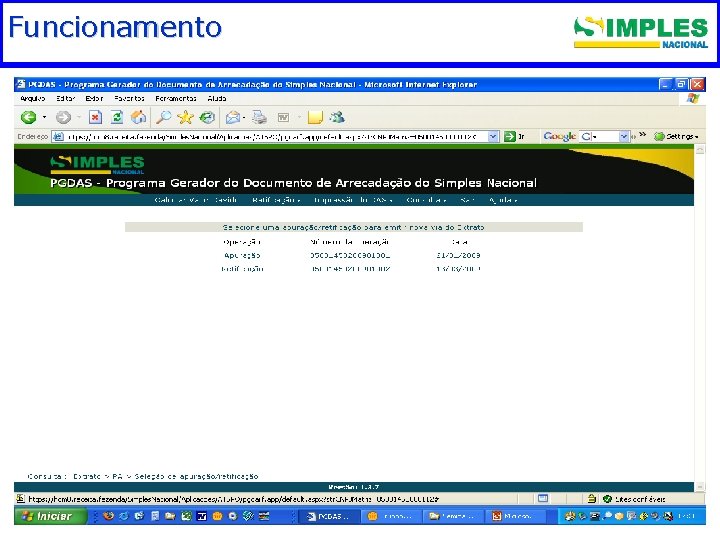Click the page icon in the address bar
The height and width of the screenshot is (540, 720).
tap(58, 136)
